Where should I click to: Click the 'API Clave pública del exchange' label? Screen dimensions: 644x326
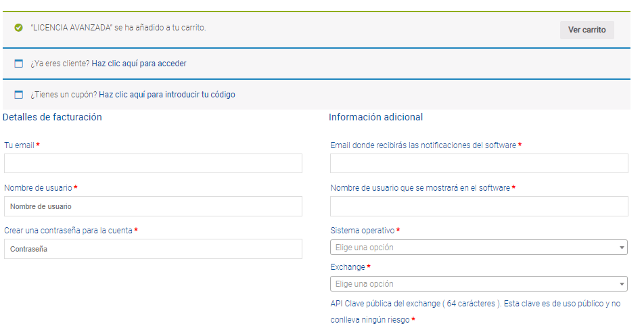(x=475, y=312)
